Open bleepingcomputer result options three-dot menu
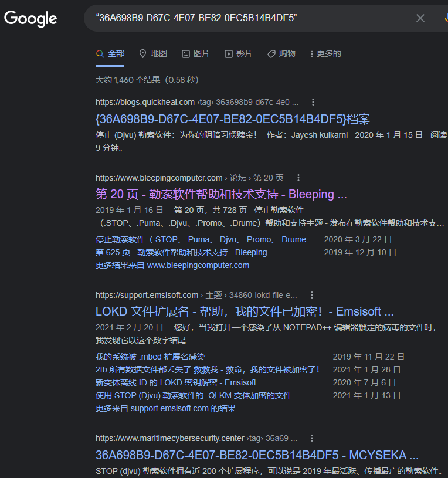The width and height of the screenshot is (448, 478). 298,178
